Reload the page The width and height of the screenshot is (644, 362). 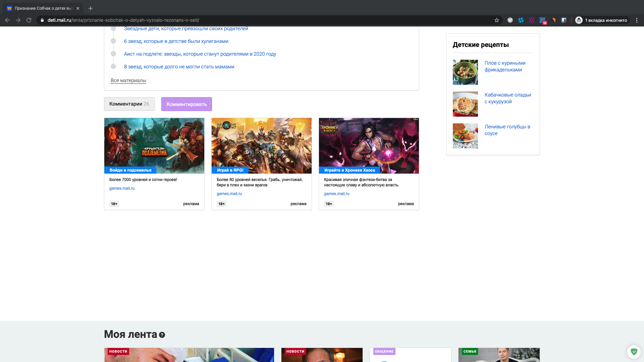pos(29,20)
